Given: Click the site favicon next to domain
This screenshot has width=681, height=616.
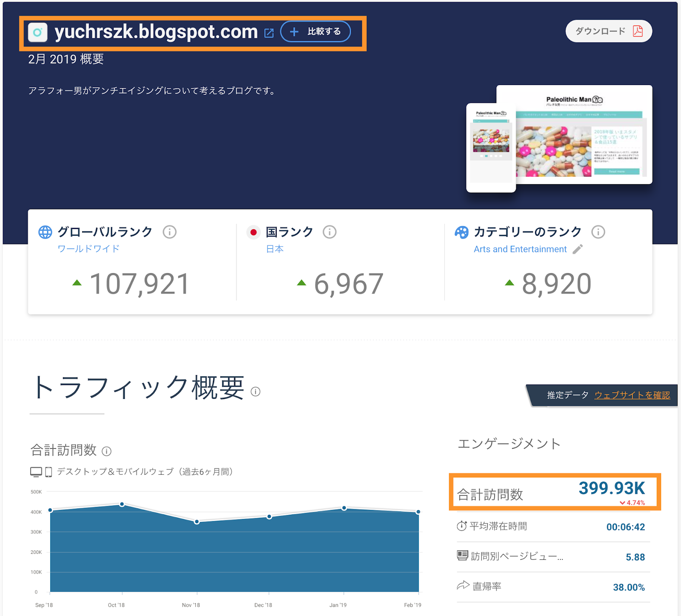Looking at the screenshot, I should point(37,32).
